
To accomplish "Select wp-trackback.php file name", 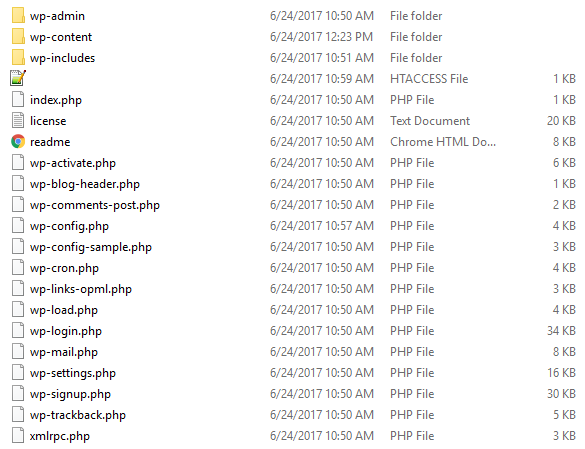I will click(78, 415).
